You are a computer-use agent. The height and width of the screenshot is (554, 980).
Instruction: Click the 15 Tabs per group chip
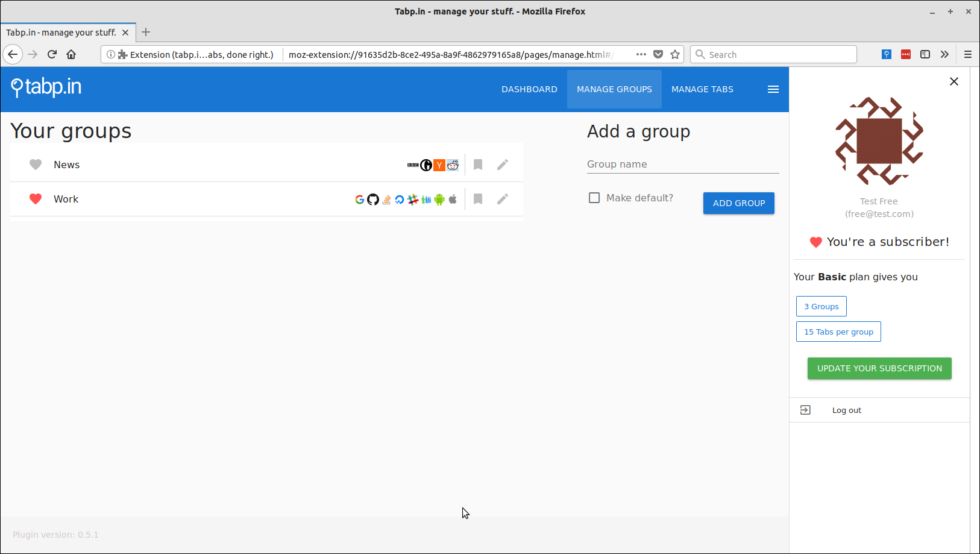point(838,332)
